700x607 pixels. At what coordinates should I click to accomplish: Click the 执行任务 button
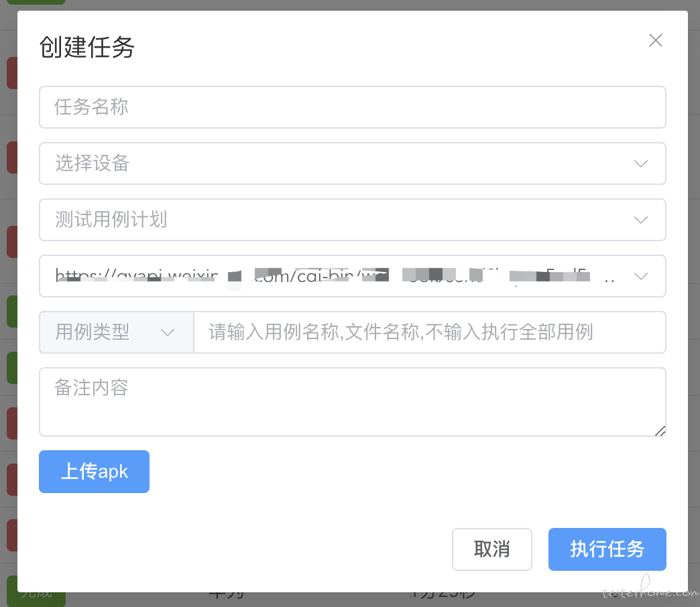pos(607,549)
